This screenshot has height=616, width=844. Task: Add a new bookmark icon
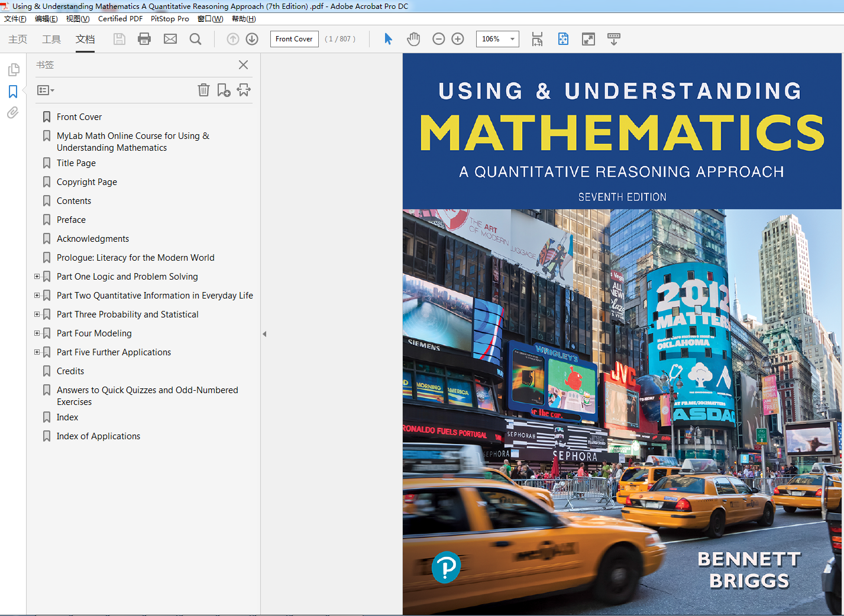tap(224, 90)
